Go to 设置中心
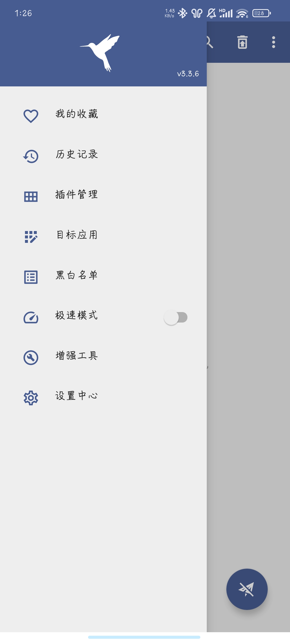Viewport: 290px width, 644px height. [x=103, y=396]
